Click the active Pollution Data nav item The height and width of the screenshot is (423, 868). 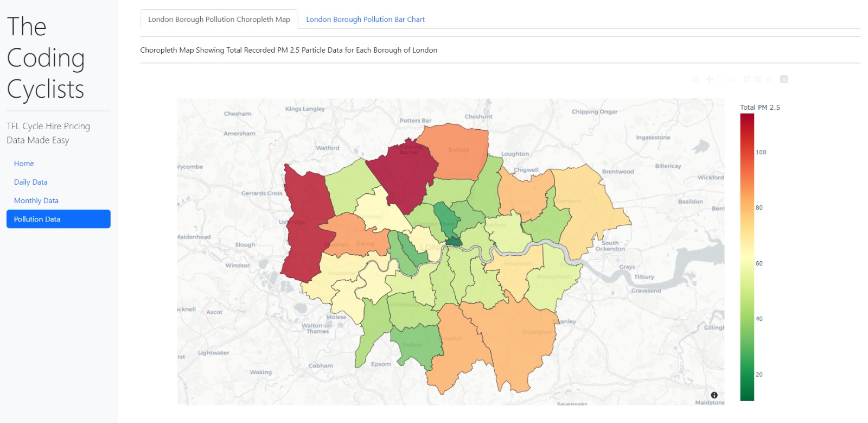pyautogui.click(x=59, y=219)
